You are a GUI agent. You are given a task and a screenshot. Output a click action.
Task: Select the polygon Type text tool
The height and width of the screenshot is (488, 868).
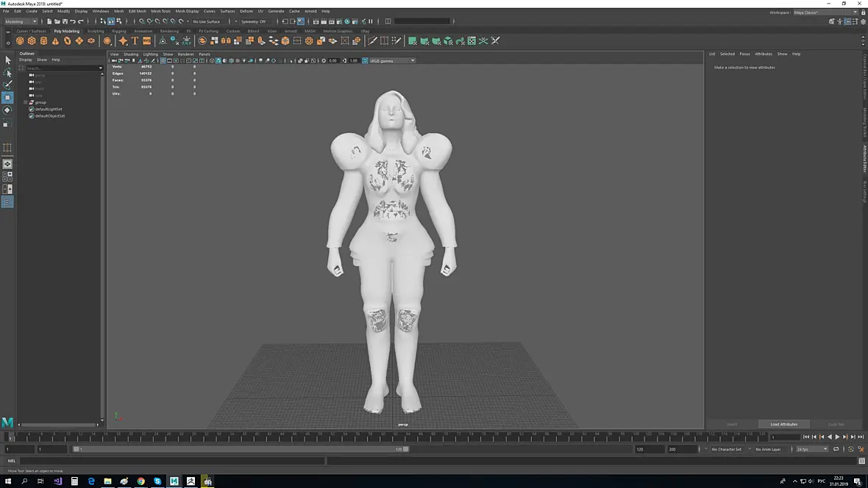click(135, 41)
